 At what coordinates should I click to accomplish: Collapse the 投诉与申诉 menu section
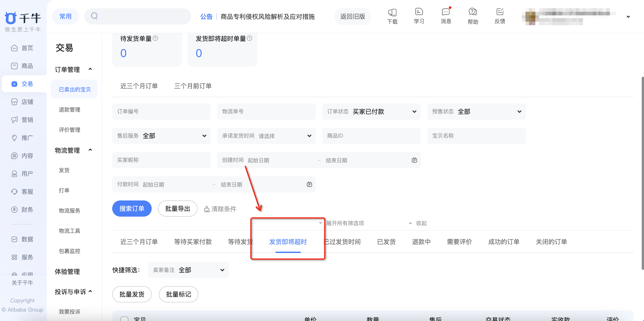point(90,291)
